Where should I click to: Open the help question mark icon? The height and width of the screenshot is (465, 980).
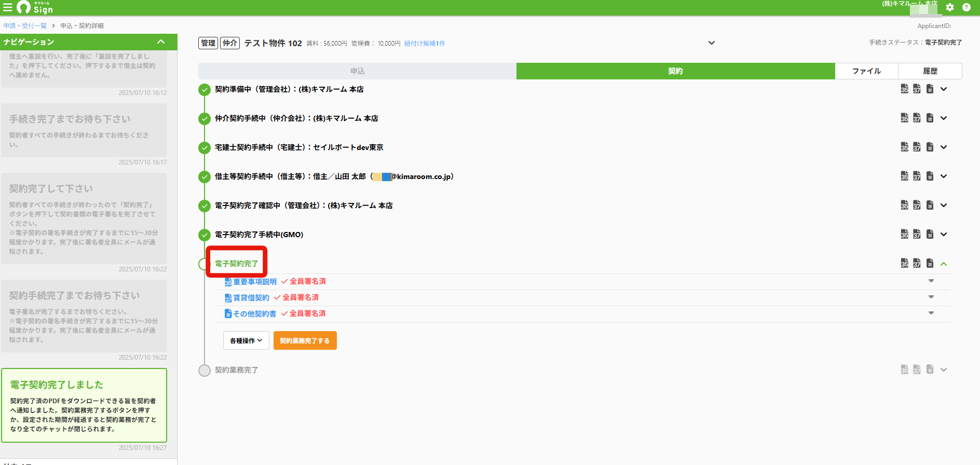point(967,7)
